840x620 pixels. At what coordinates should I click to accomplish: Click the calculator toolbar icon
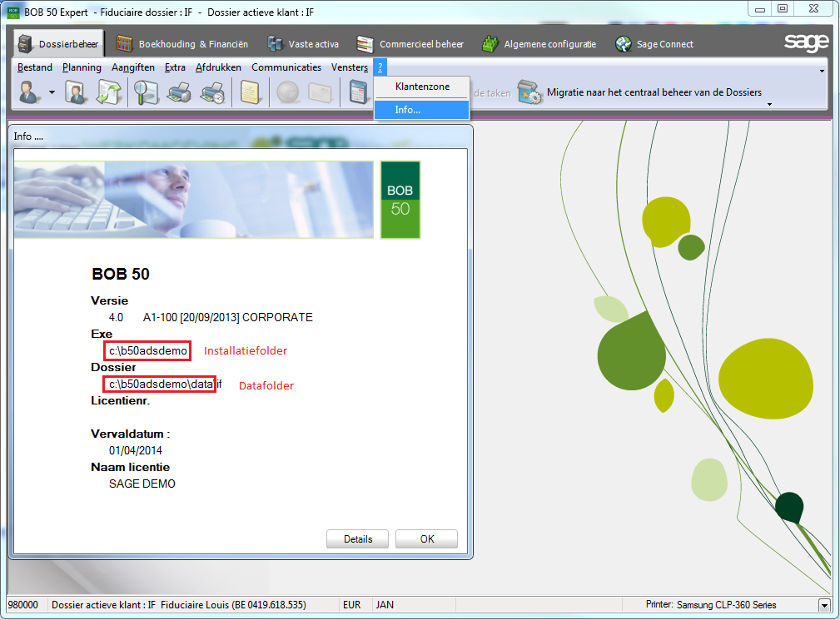coord(358,92)
